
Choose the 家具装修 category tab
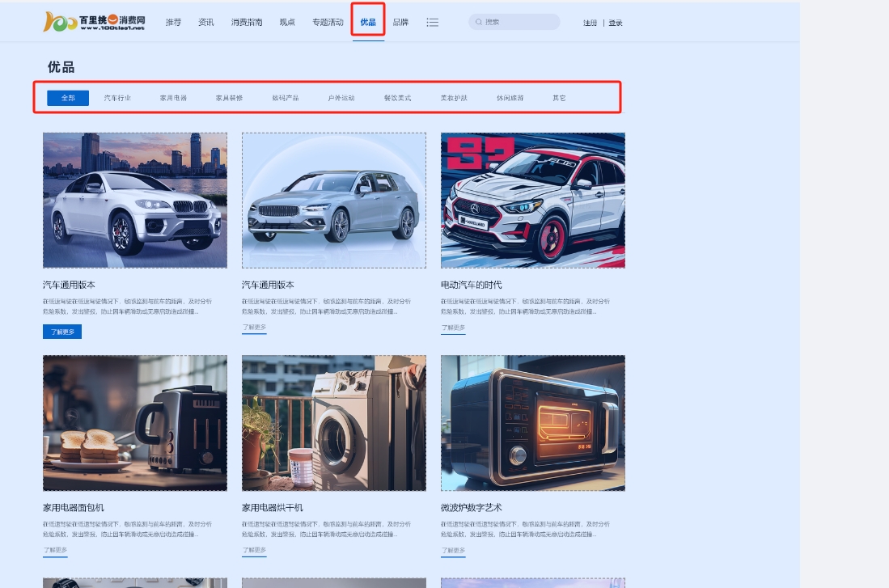click(x=229, y=98)
